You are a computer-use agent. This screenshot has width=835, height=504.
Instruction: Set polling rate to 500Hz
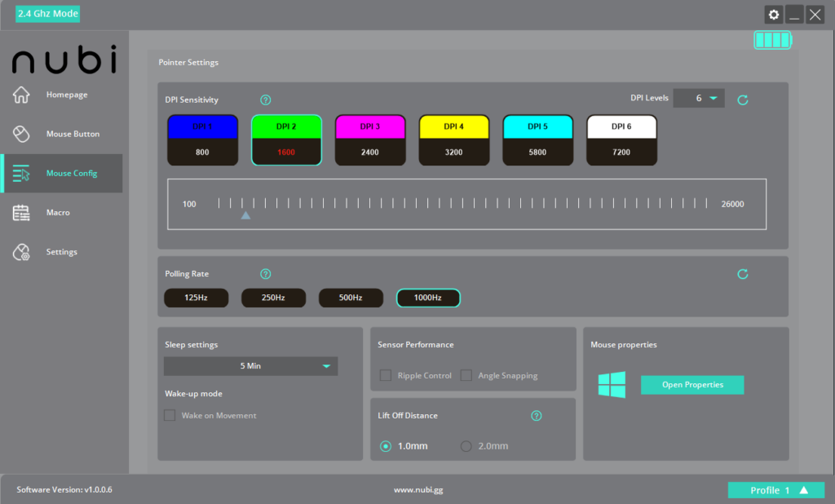point(351,298)
